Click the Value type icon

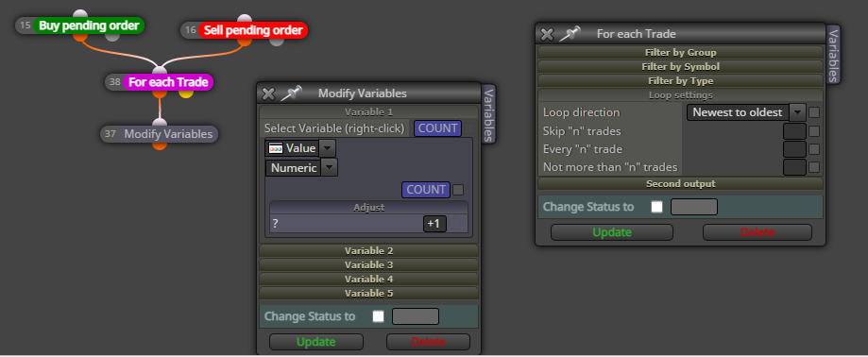point(275,148)
